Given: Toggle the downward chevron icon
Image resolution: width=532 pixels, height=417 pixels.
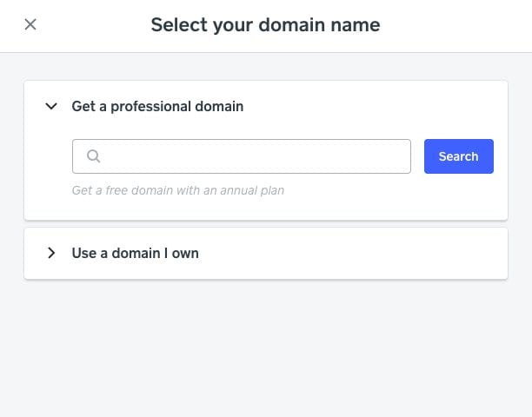Looking at the screenshot, I should 52,106.
